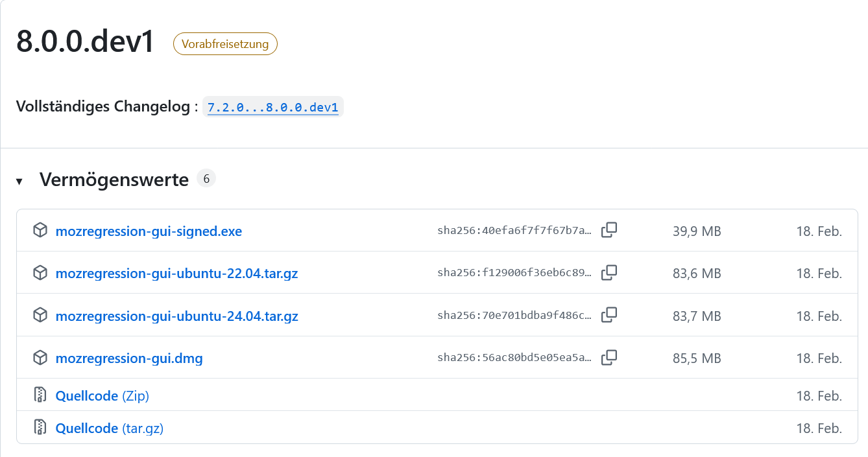Collapse the Vermögenswerte section triangle

(19, 181)
